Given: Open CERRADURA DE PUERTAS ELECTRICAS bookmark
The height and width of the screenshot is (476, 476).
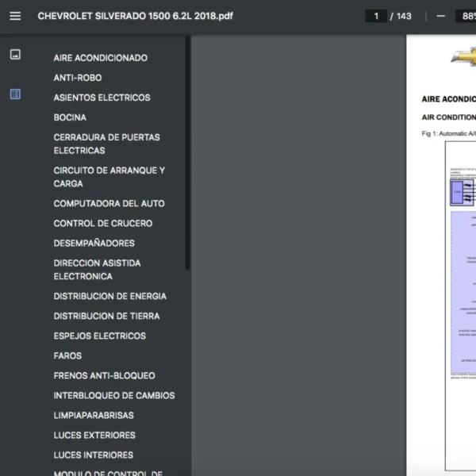Looking at the screenshot, I should click(x=106, y=144).
